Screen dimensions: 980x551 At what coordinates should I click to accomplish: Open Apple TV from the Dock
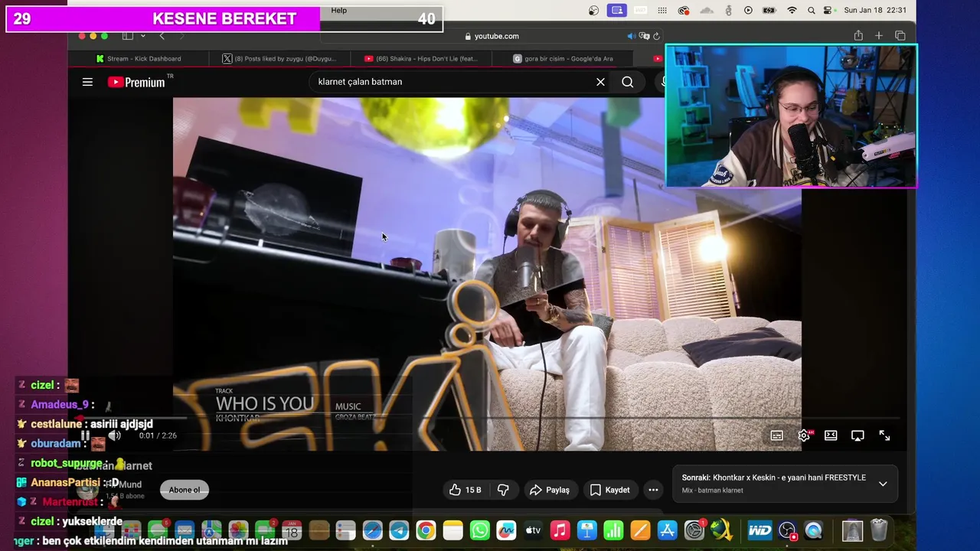(533, 530)
